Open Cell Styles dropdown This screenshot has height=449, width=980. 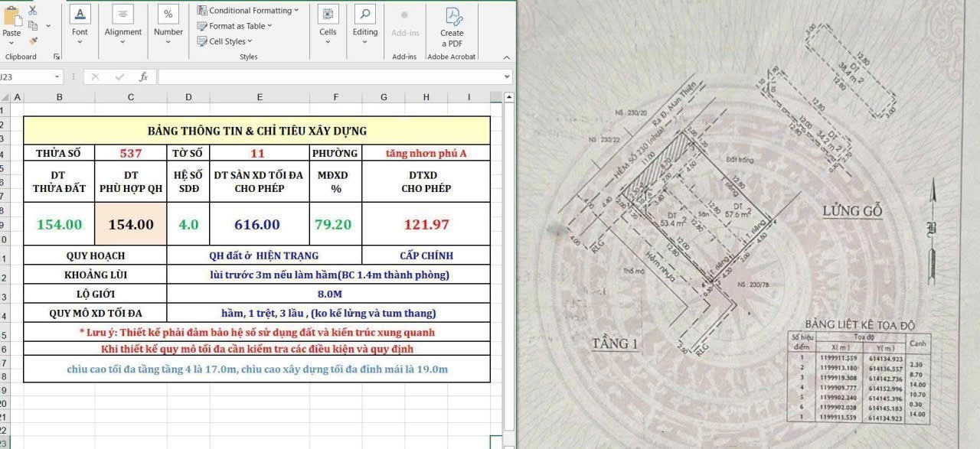[x=225, y=41]
